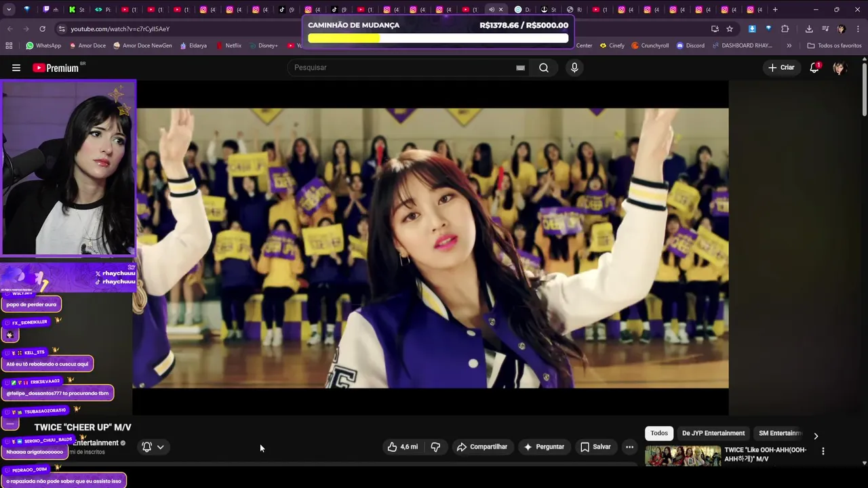Select the De JYP Entertainment chip
The width and height of the screenshot is (868, 488).
tap(713, 433)
